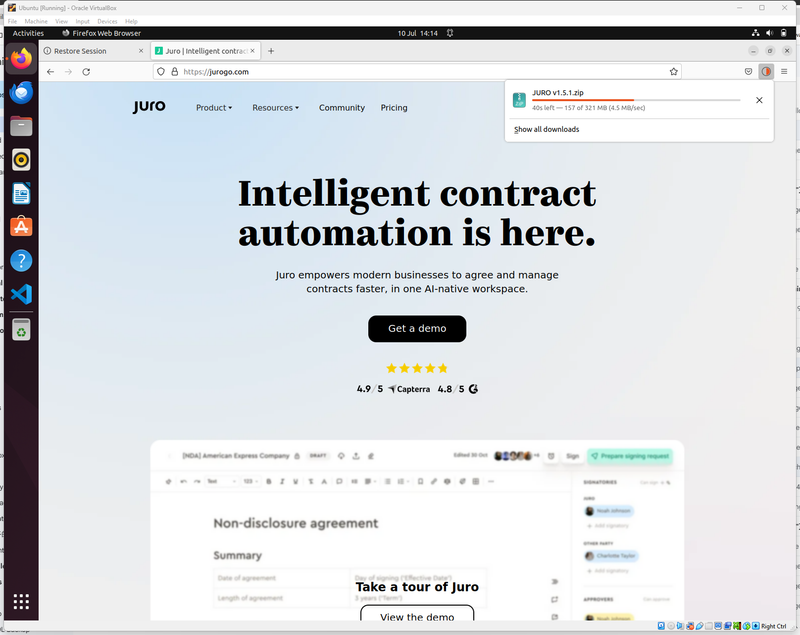Cancel the JURO v1.5.1.zip download
Screen dimensions: 800x635
point(759,100)
